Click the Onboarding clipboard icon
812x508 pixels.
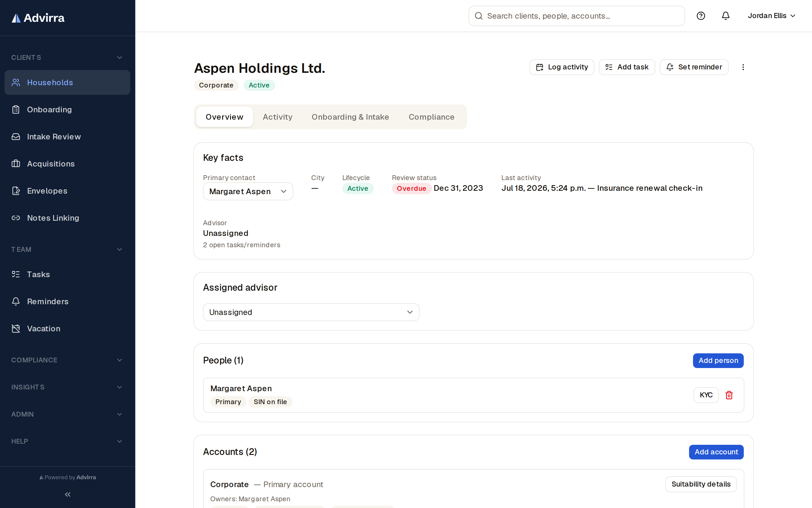pos(16,110)
